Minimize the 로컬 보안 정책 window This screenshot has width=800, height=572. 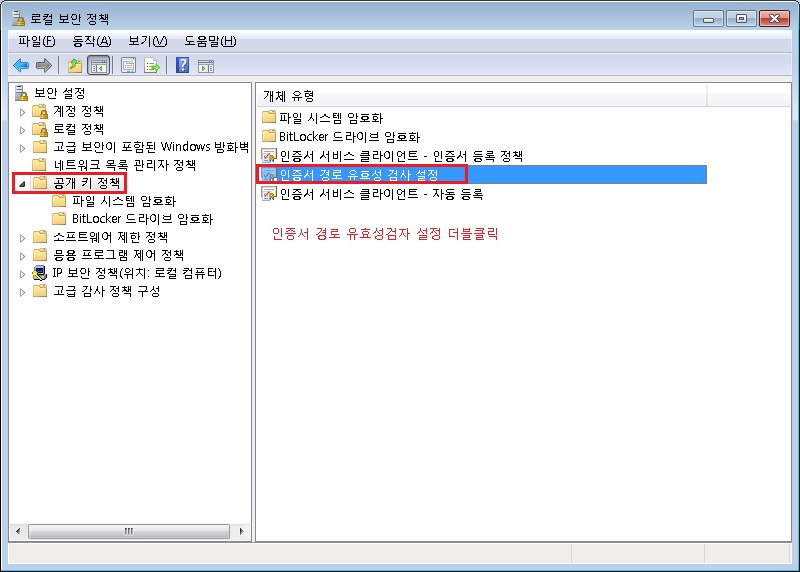point(708,19)
